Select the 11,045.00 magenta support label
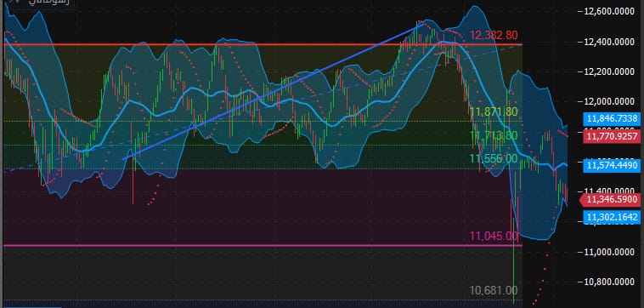644x308 pixels. pyautogui.click(x=494, y=236)
